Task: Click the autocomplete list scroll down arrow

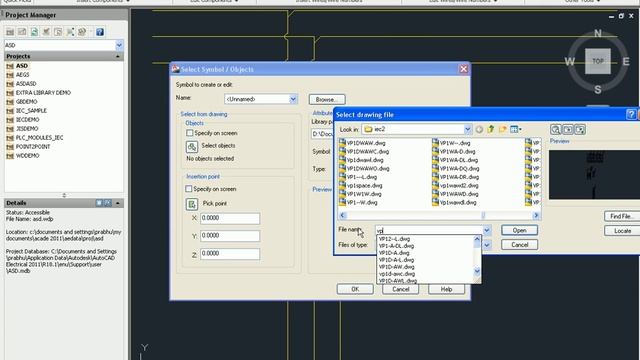Action: [477, 271]
